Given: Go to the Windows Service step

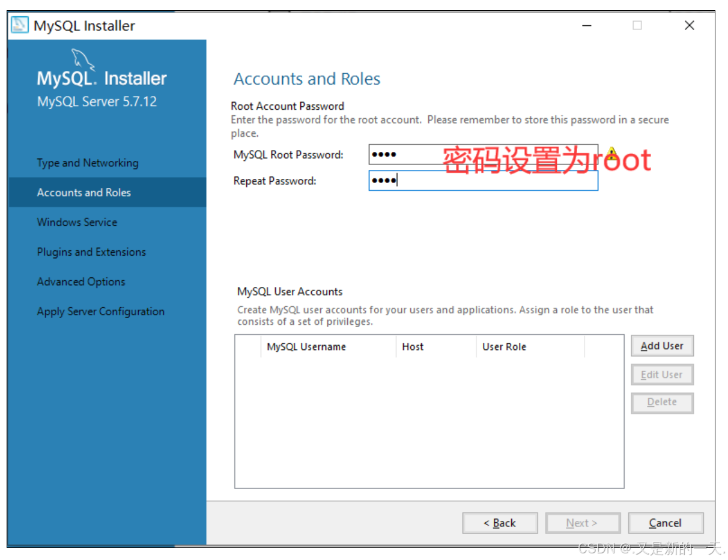Looking at the screenshot, I should 77,222.
